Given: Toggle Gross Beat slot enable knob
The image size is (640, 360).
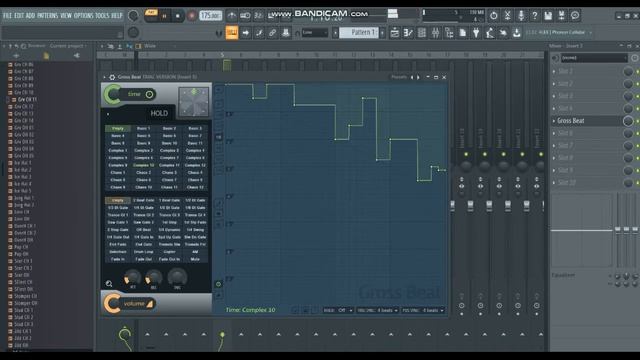Looking at the screenshot, I should pyautogui.click(x=628, y=121).
